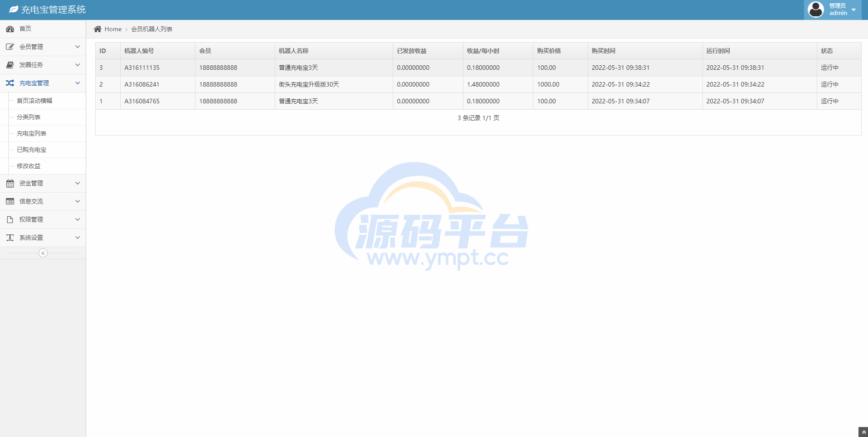Go to 修改收益 submenu item

pyautogui.click(x=29, y=166)
